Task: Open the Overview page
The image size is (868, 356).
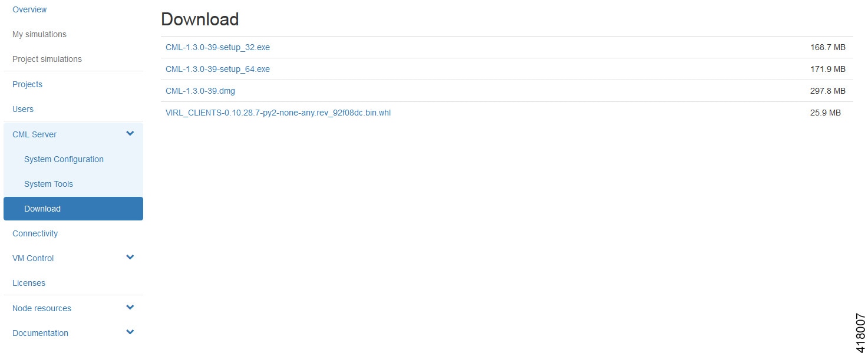Action: point(29,9)
